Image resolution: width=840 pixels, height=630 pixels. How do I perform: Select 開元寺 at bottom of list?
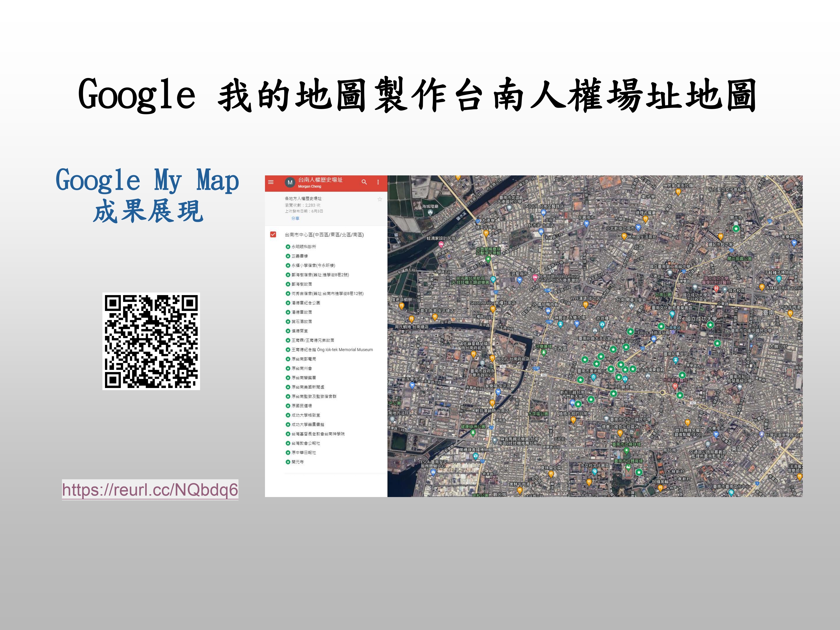[x=295, y=462]
